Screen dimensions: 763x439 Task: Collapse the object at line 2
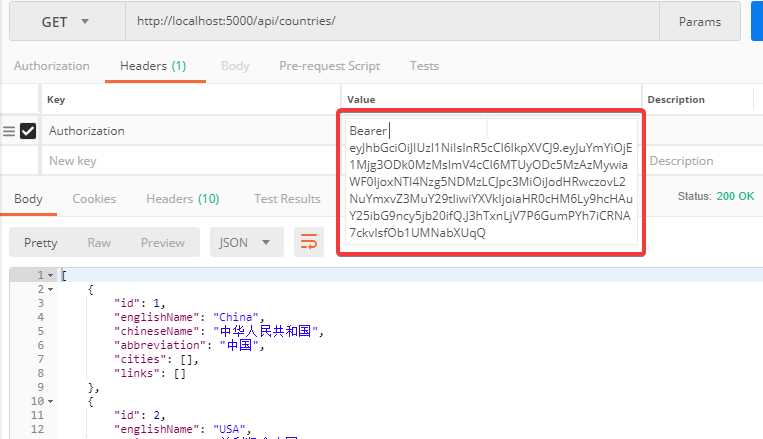(x=50, y=290)
